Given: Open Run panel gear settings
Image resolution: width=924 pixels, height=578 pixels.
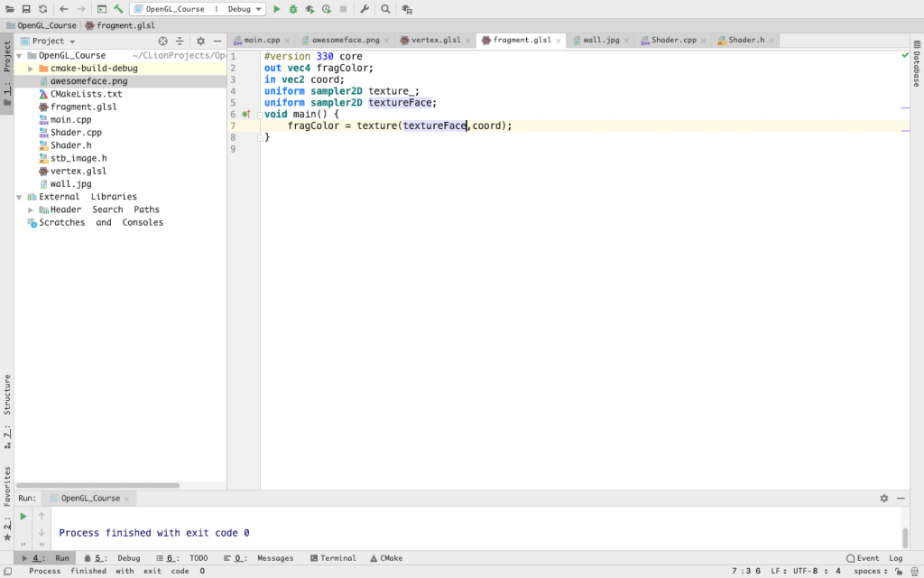Looking at the screenshot, I should click(884, 499).
